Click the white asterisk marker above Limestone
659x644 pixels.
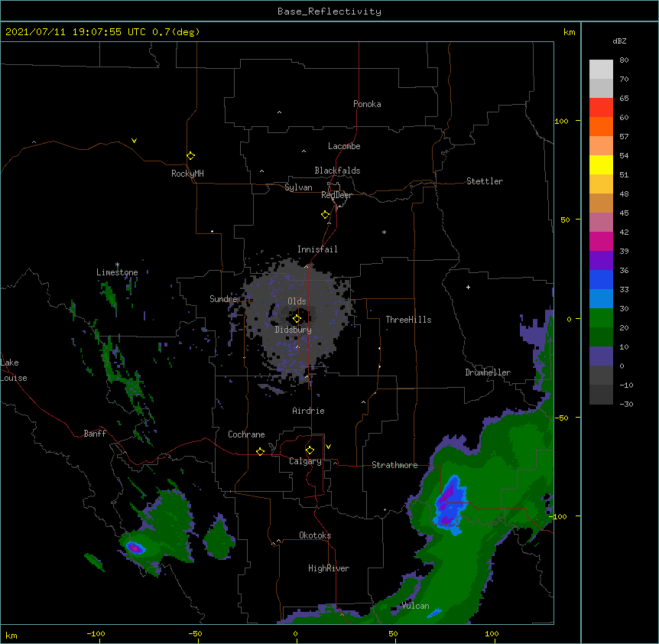(x=117, y=265)
